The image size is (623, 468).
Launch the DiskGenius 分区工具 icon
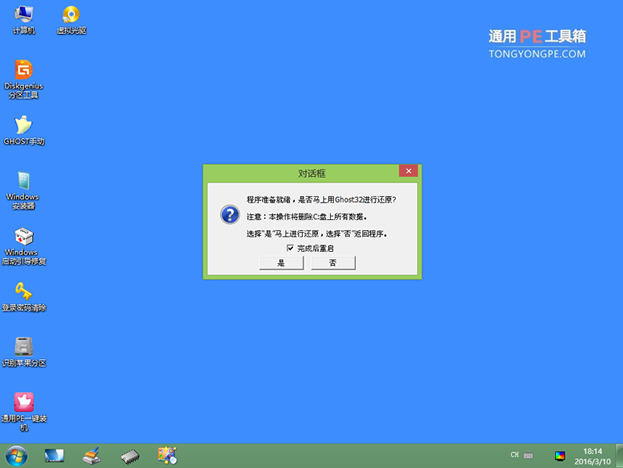click(x=21, y=73)
